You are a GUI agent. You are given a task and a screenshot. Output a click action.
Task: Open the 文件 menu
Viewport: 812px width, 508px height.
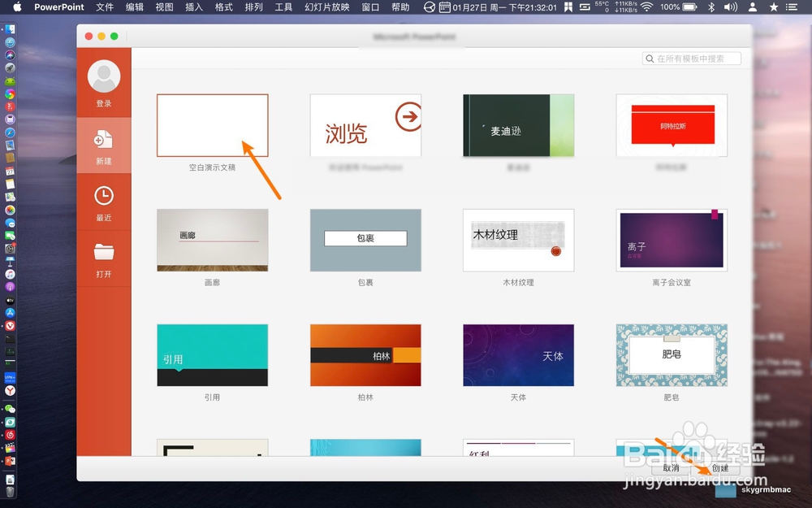pyautogui.click(x=105, y=7)
